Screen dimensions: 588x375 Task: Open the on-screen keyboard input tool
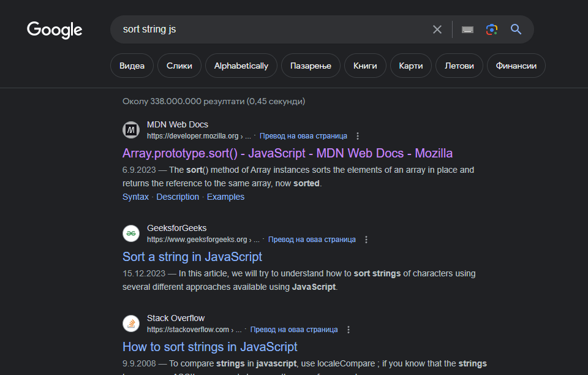pyautogui.click(x=467, y=29)
